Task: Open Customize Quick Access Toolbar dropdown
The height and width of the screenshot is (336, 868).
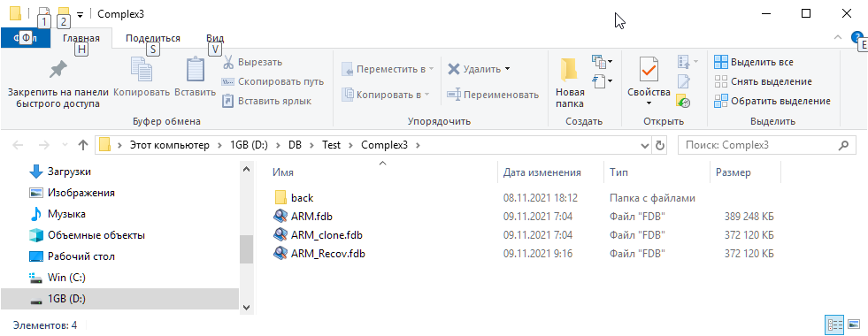Action: pos(81,14)
